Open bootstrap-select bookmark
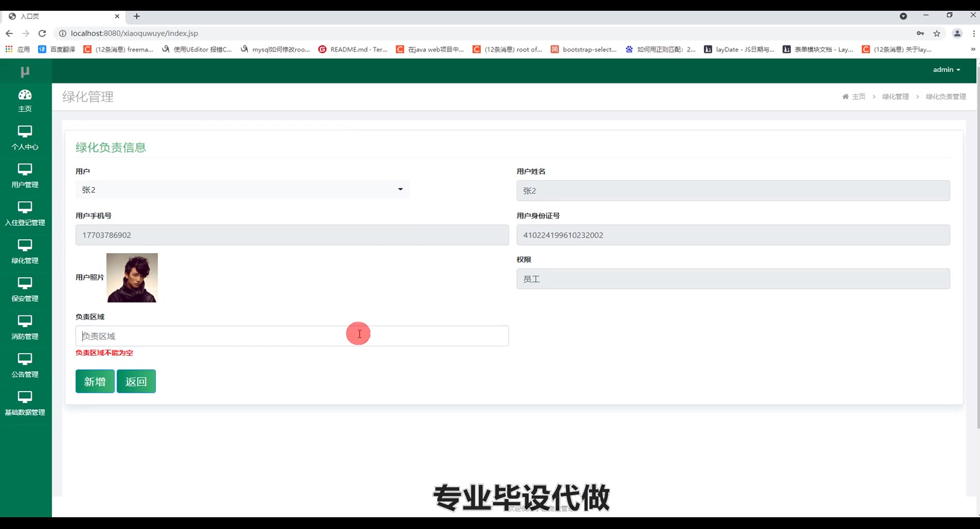 (x=584, y=49)
